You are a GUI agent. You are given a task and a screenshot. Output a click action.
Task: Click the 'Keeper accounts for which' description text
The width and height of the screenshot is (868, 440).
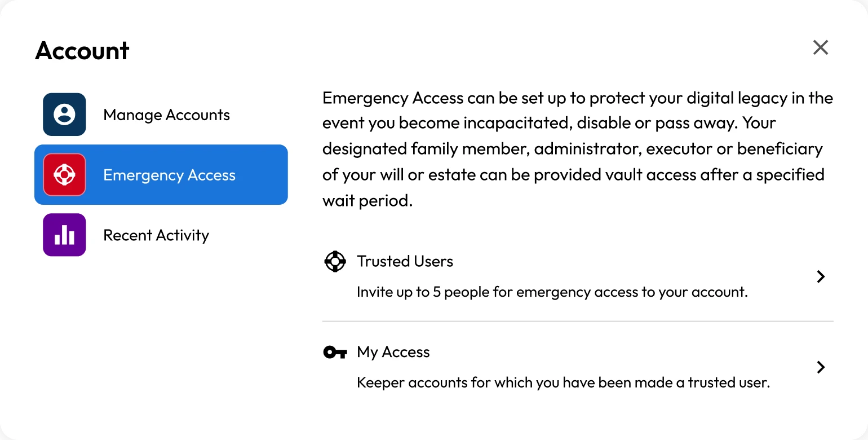pos(564,383)
